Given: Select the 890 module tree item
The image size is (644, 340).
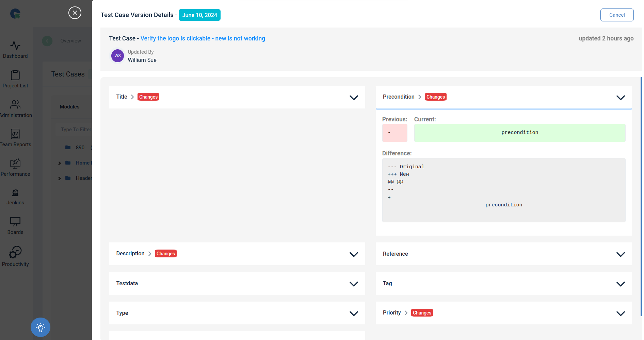Looking at the screenshot, I should tap(80, 148).
